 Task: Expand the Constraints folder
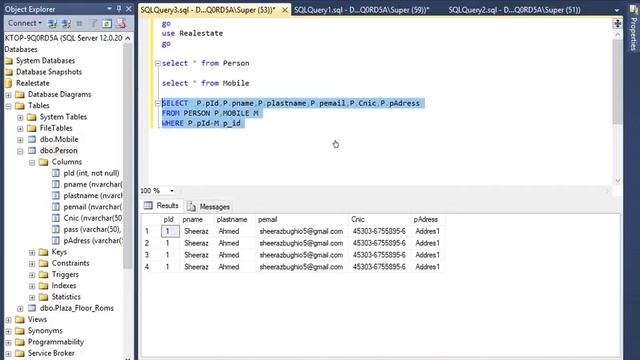tap(32, 264)
